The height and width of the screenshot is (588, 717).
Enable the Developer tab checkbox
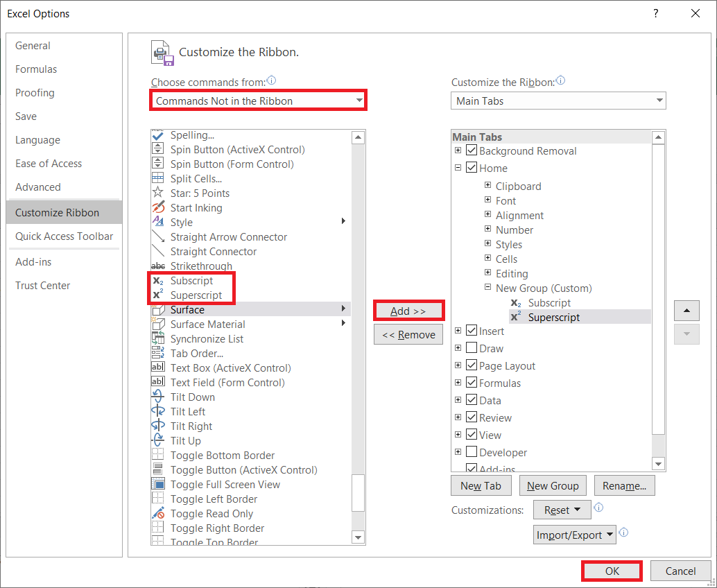tap(472, 452)
